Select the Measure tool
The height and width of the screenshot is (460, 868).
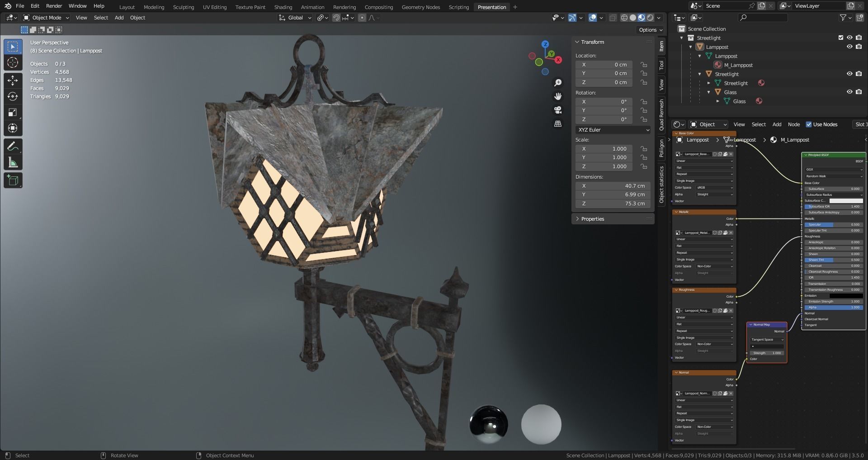tap(13, 162)
